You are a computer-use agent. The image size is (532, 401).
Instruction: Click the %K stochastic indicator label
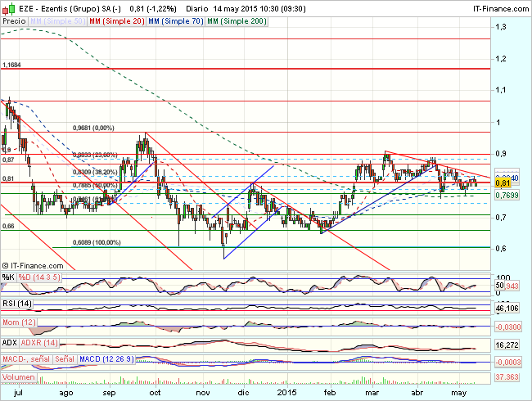(8, 277)
